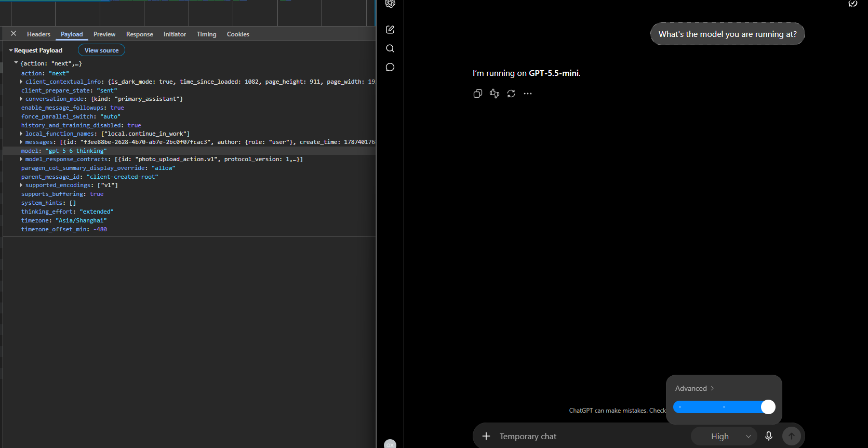Open the Preview tab
The image size is (868, 448).
(104, 34)
